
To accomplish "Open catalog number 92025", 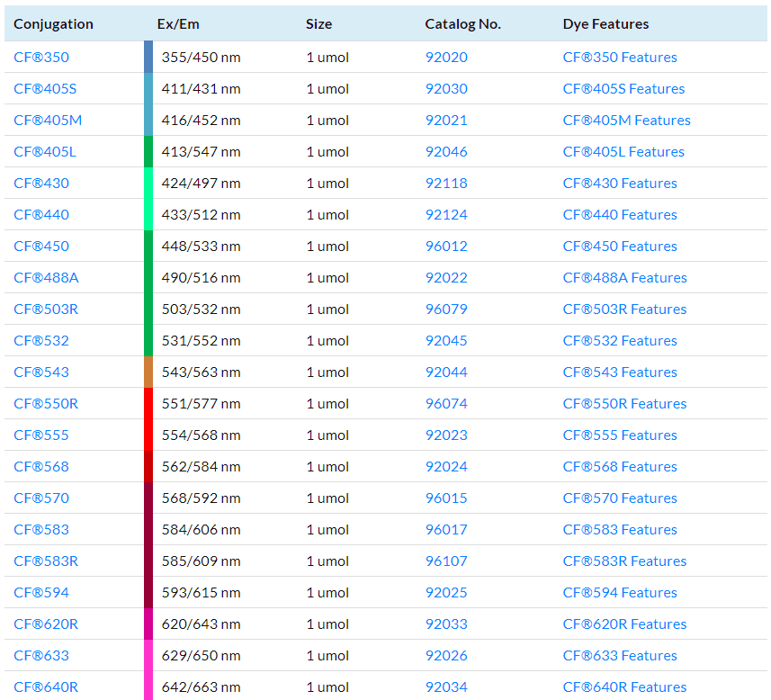I will coord(446,592).
